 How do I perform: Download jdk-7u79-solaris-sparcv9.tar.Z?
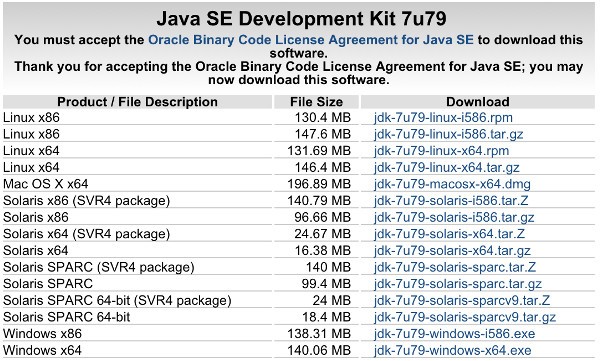[462, 301]
